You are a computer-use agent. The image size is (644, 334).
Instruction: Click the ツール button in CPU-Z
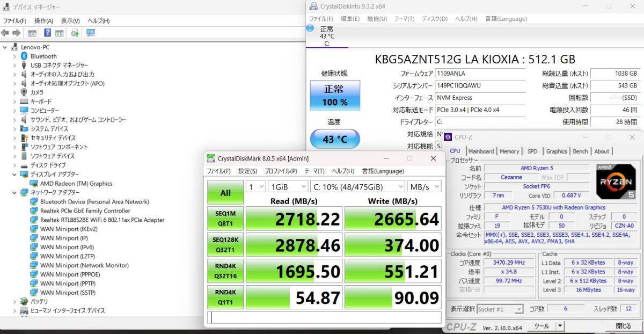(x=541, y=326)
